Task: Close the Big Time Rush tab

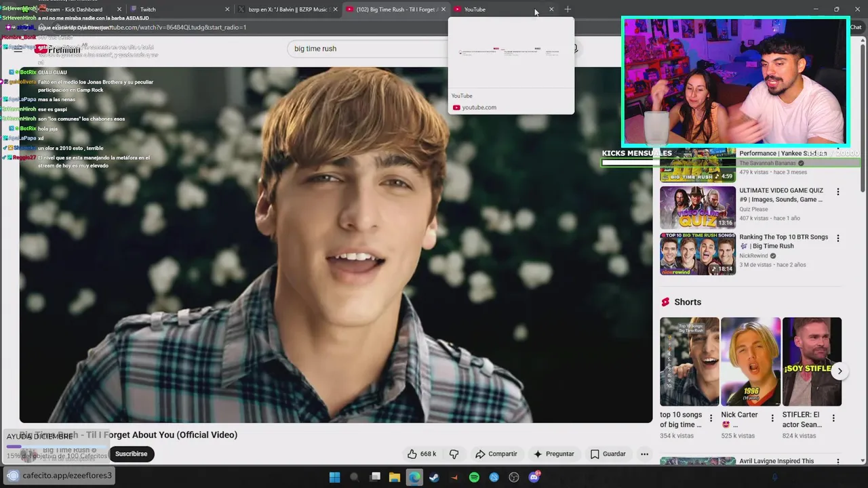Action: pos(443,9)
